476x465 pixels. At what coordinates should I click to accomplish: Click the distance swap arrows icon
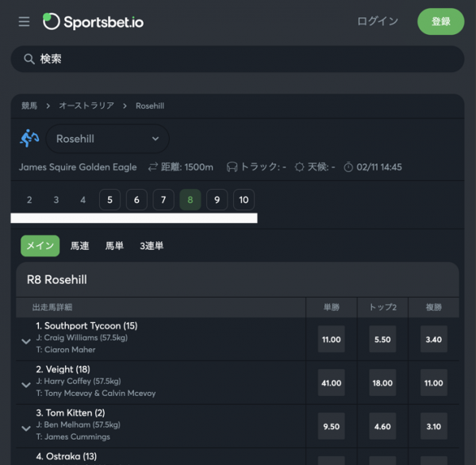153,167
